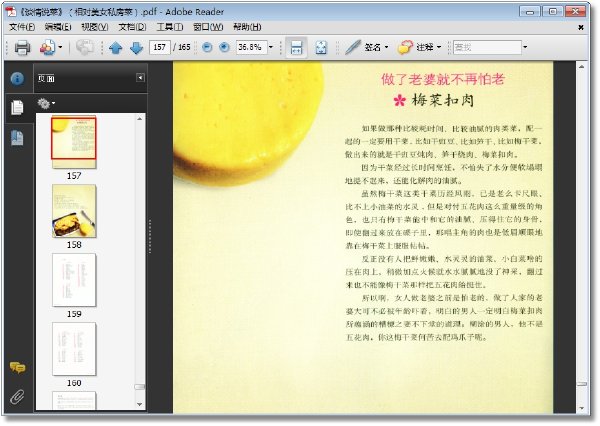600x426 pixels.
Task: Open the Comments panel in sidebar
Action: (x=17, y=367)
